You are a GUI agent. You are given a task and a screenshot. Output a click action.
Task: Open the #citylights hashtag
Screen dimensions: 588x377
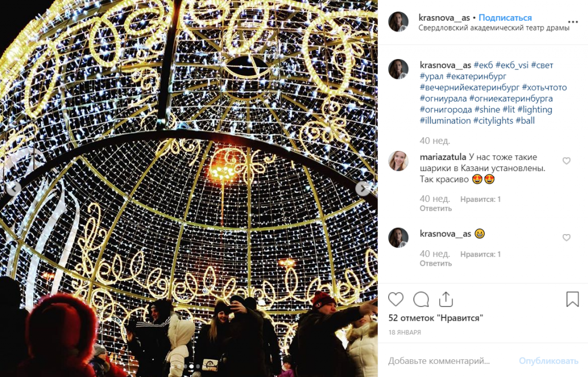point(493,121)
